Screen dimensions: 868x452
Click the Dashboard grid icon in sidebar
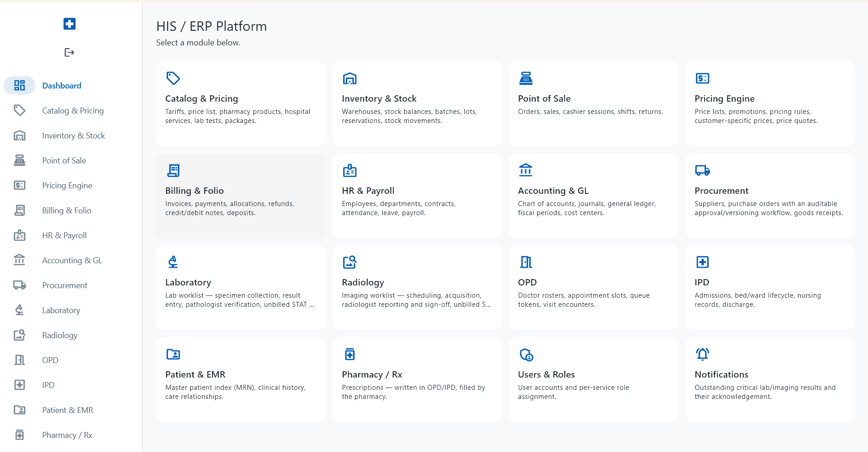20,85
